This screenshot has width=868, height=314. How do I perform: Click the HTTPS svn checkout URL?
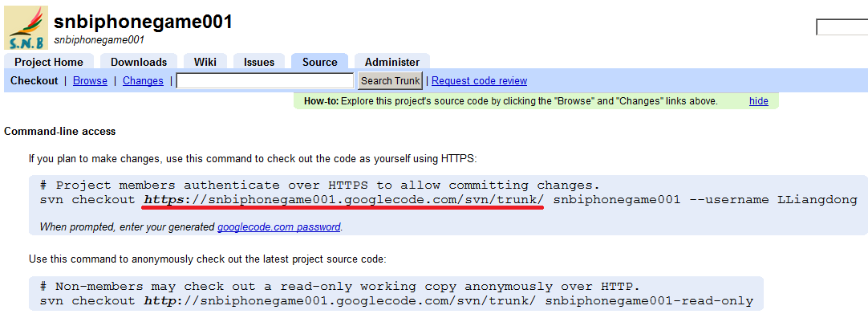pos(344,200)
